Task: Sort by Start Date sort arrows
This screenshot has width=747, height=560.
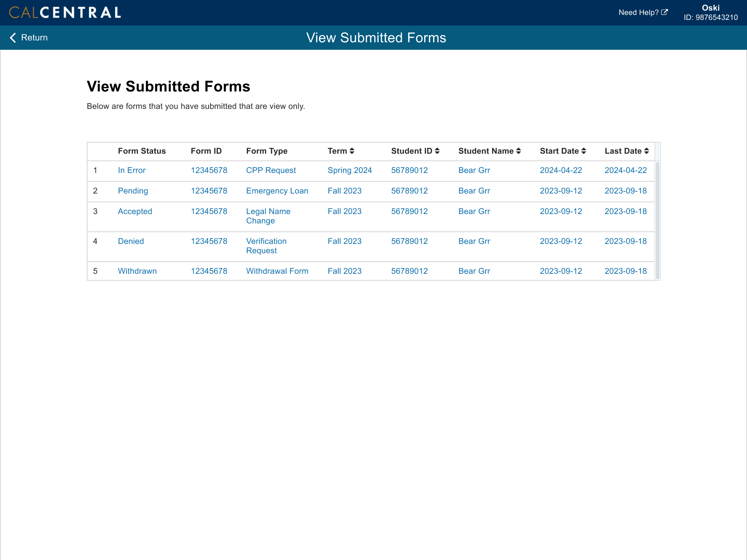Action: click(x=584, y=151)
